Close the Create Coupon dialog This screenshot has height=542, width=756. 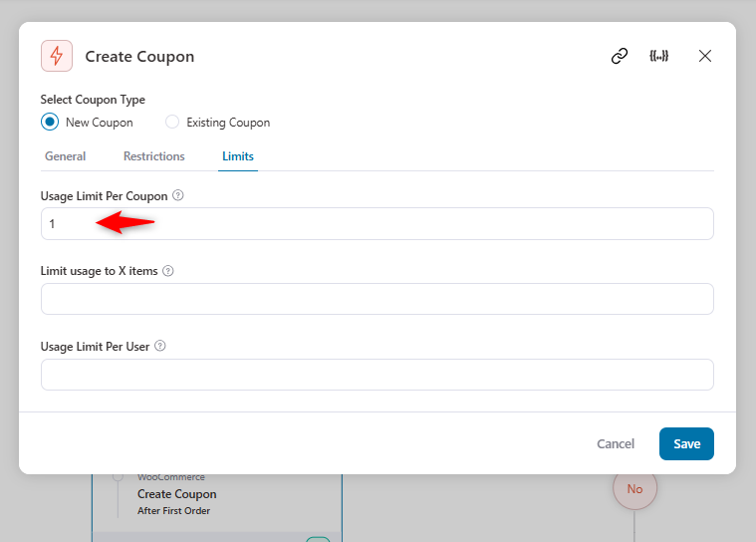[705, 56]
